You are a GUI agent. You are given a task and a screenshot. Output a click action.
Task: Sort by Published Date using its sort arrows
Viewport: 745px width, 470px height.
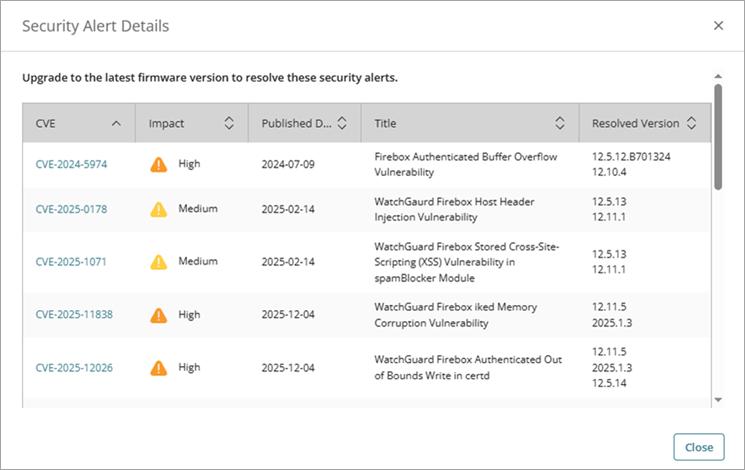[342, 123]
